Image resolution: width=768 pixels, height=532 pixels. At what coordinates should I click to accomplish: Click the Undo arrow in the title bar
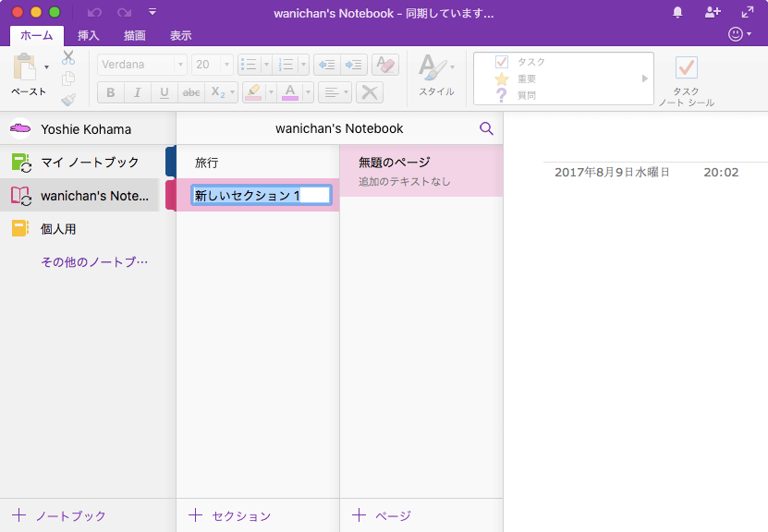(94, 12)
